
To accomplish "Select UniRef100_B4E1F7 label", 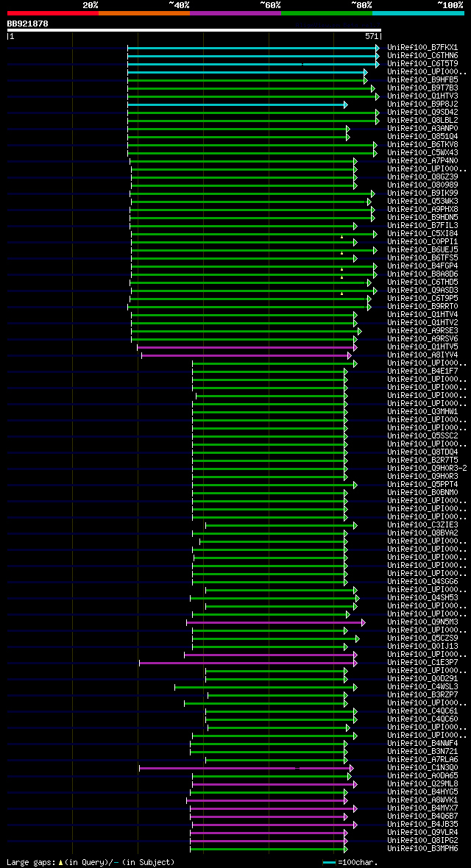I will (422, 371).
